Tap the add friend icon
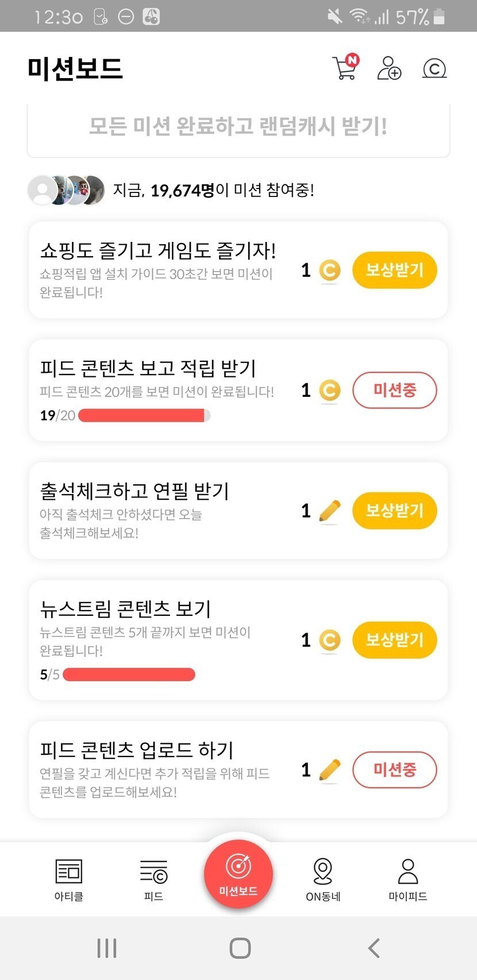This screenshot has height=980, width=477. coord(389,68)
